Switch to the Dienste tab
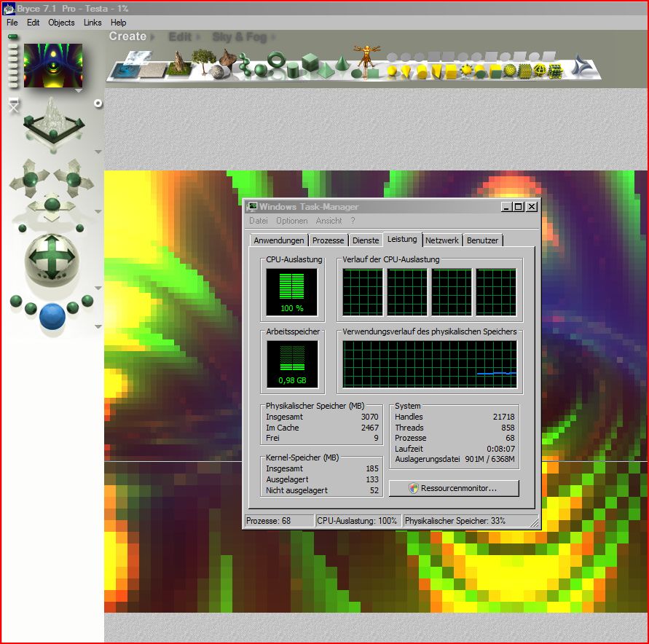The width and height of the screenshot is (649, 644). pos(366,240)
